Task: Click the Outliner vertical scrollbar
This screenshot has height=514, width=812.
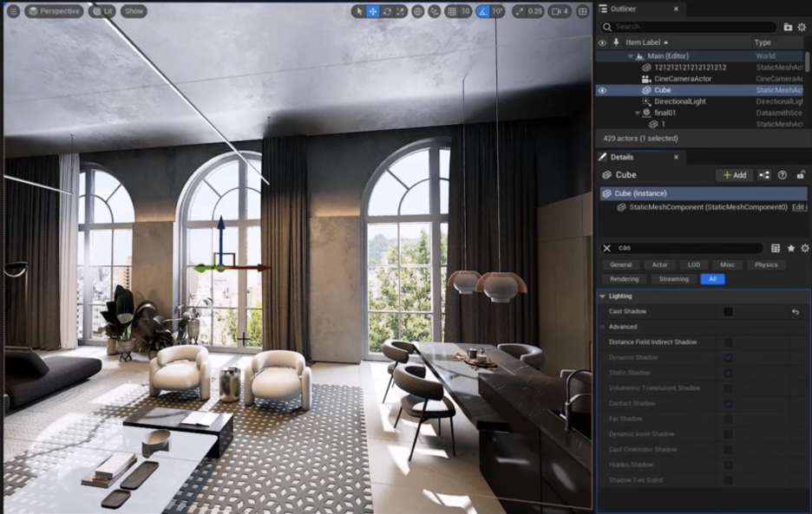Action: click(808, 61)
